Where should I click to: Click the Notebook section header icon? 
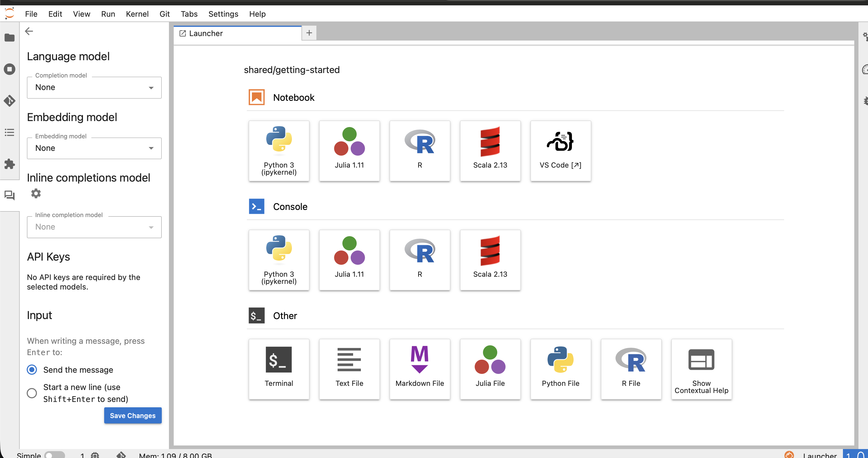coord(256,97)
